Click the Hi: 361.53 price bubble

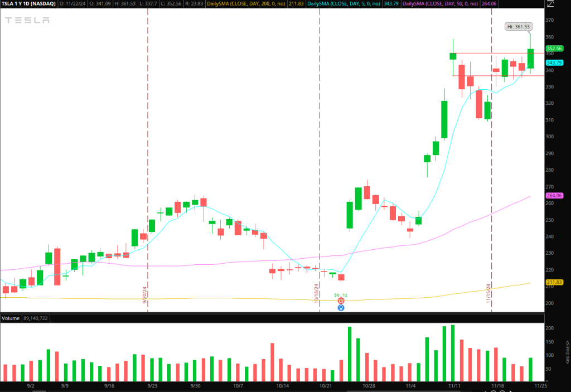(x=519, y=27)
